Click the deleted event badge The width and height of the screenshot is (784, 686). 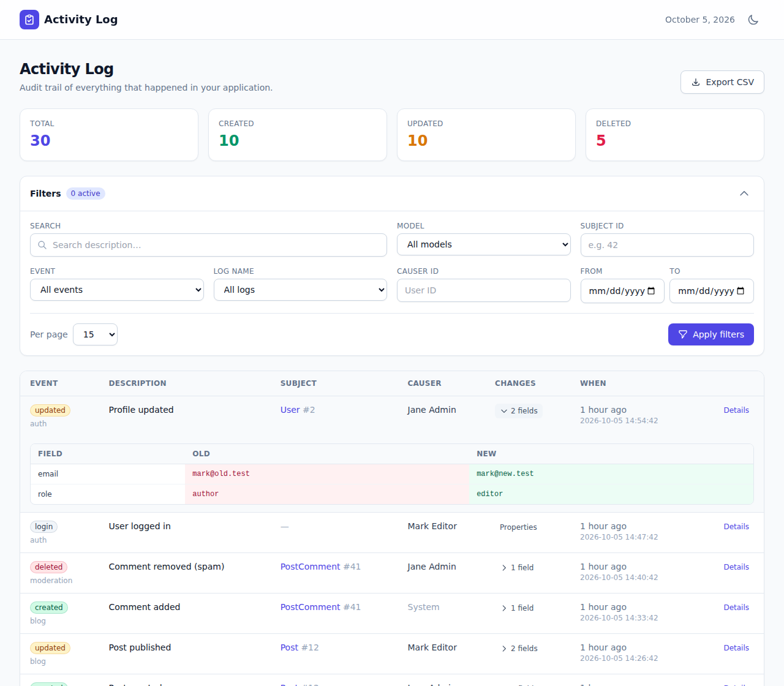(48, 567)
